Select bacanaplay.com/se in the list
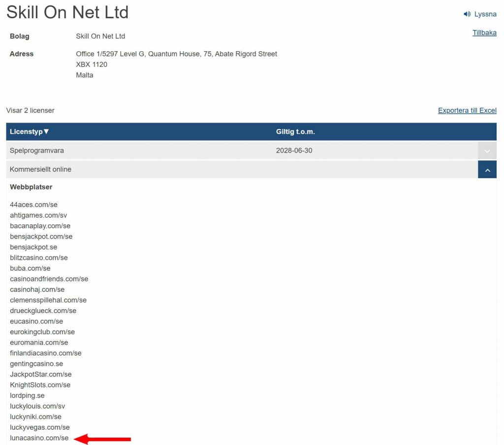Viewport: 504px width, 445px height. (x=40, y=226)
